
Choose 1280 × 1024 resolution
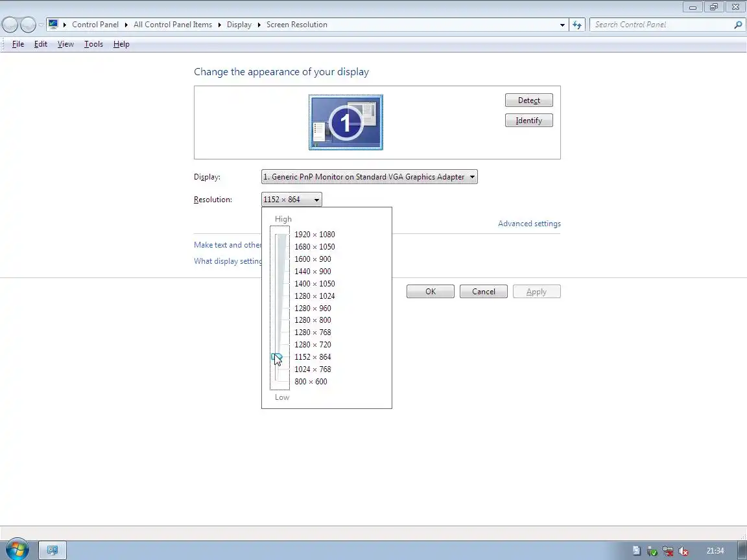point(314,296)
